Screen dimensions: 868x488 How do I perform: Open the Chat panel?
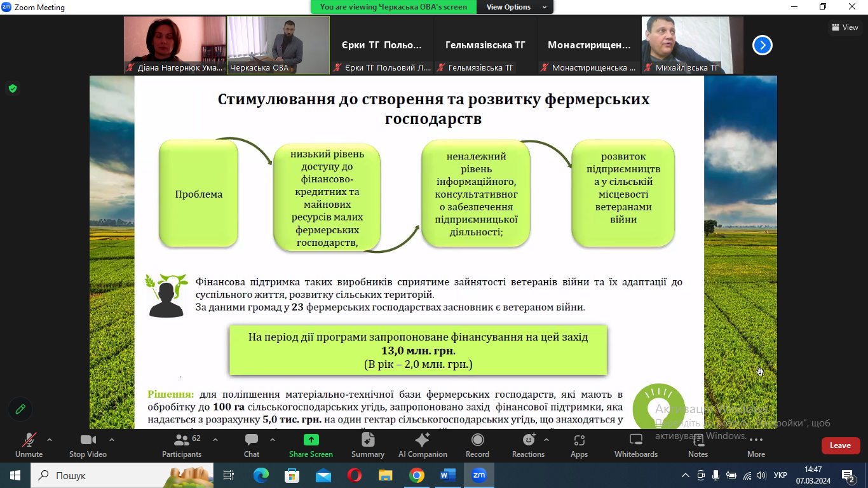252,445
